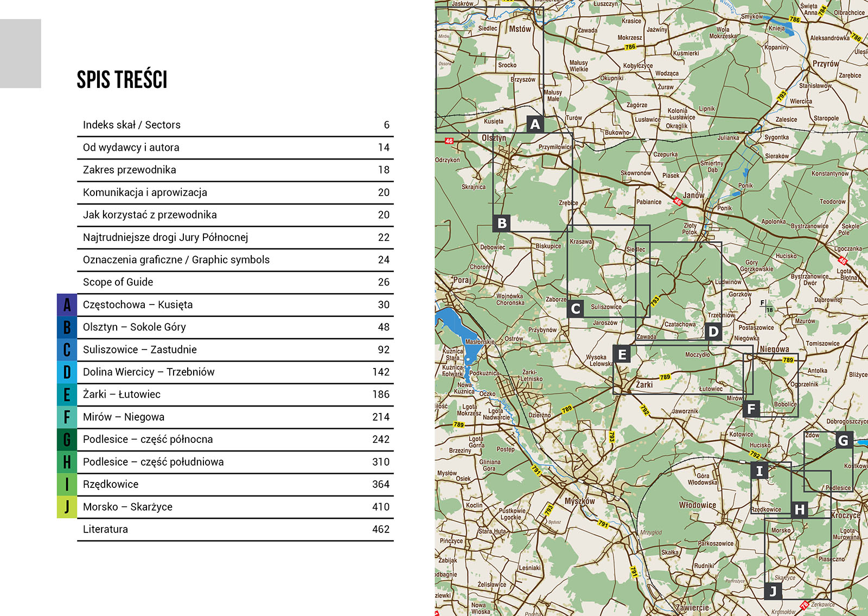Screen dimensions: 868x616
Task: Click the 'Włodowice' label on map
Action: tap(698, 505)
